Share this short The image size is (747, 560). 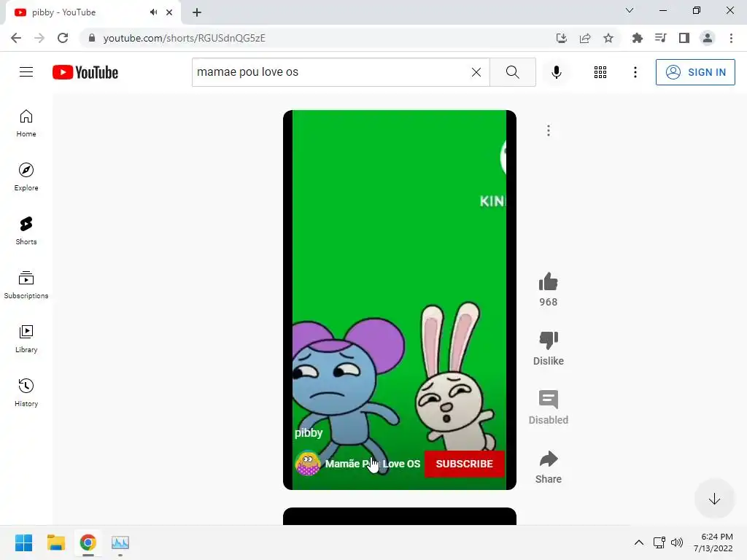point(549,459)
